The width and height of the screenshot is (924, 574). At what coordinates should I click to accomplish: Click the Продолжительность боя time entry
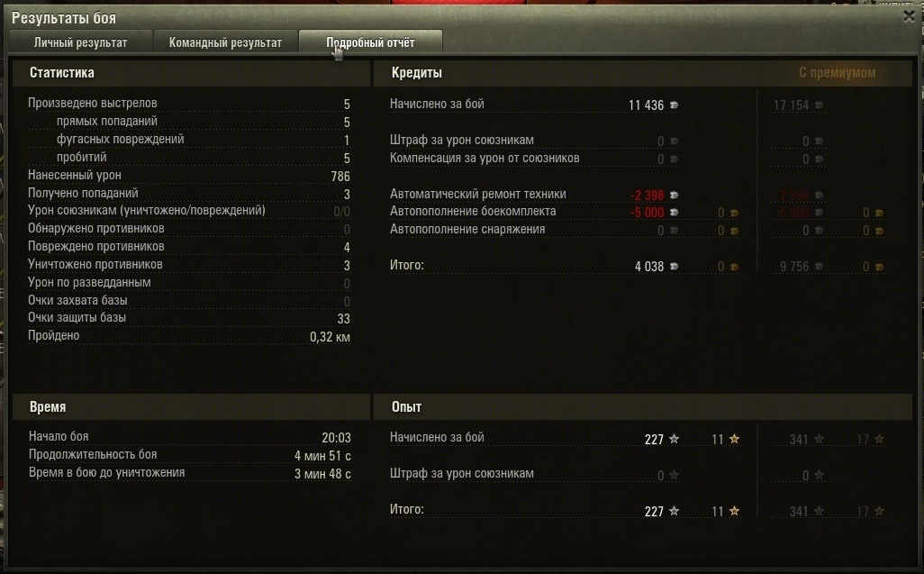(189, 455)
